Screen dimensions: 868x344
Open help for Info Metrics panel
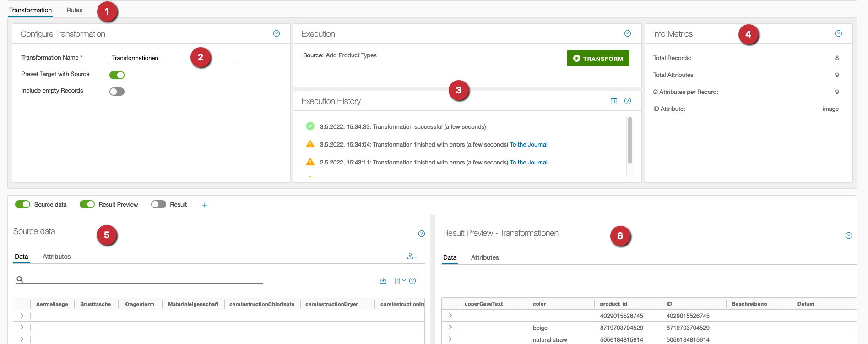click(x=838, y=34)
